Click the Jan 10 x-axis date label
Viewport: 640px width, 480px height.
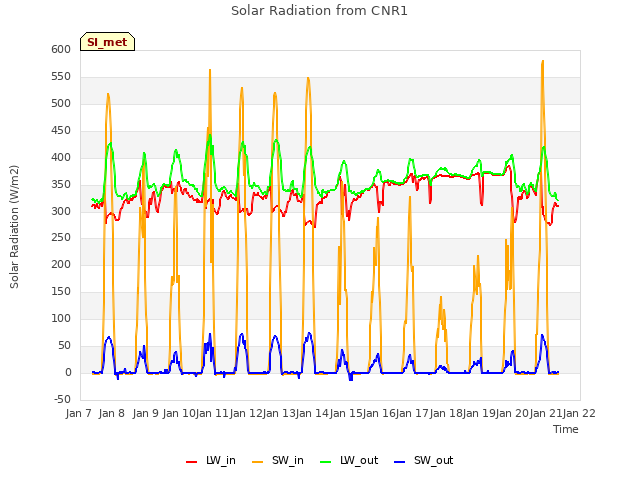[179, 413]
